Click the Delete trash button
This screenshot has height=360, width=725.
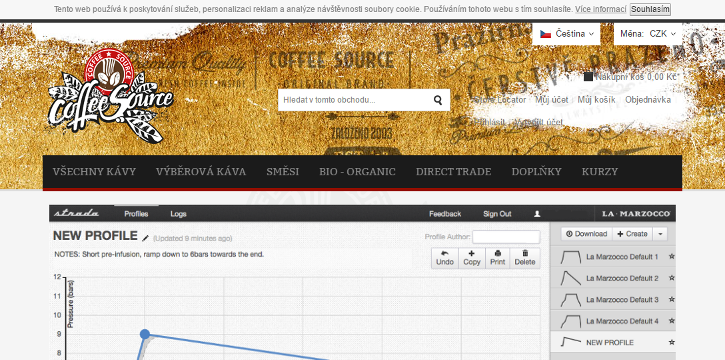click(x=525, y=258)
